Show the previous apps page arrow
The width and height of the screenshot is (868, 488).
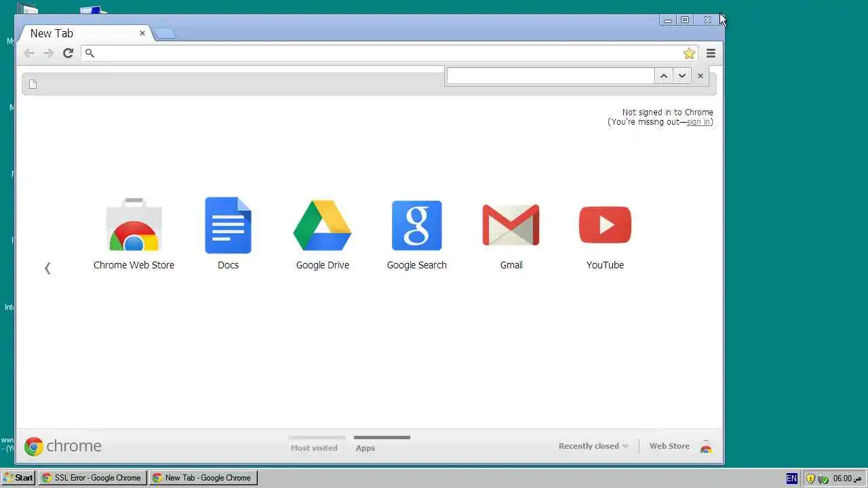click(47, 268)
